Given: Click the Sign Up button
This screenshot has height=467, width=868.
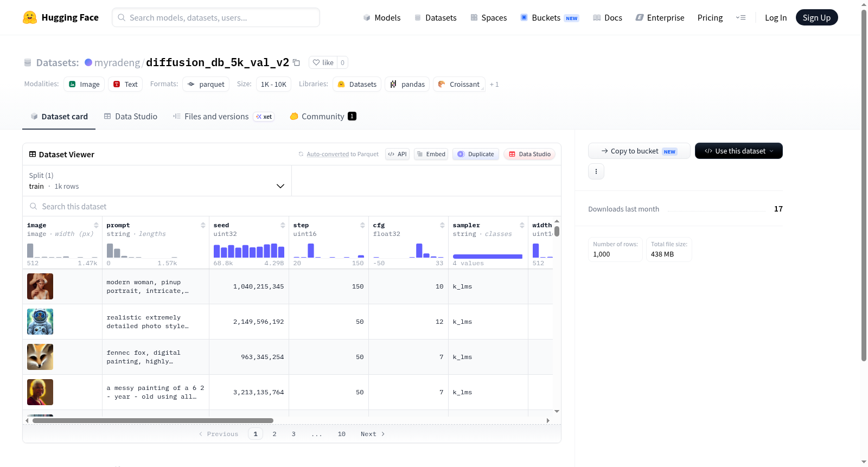Looking at the screenshot, I should (x=816, y=17).
